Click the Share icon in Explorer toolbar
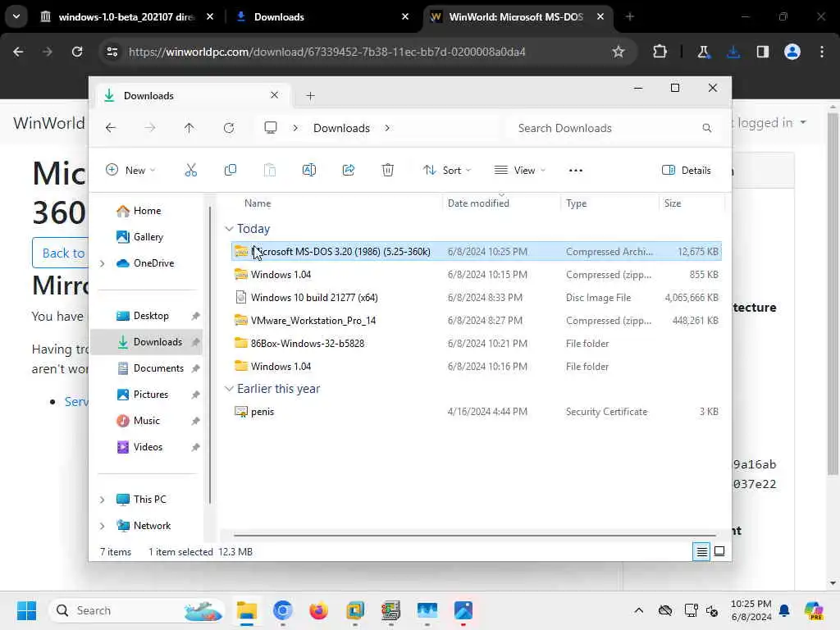Viewport: 840px width, 630px height. tap(348, 171)
